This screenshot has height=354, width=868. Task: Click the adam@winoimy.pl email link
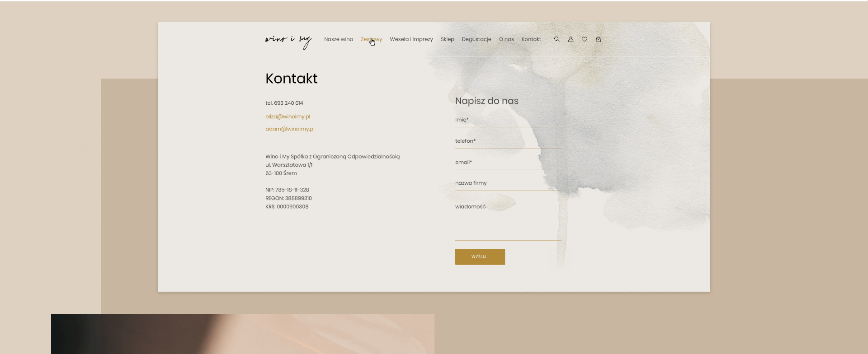(290, 129)
